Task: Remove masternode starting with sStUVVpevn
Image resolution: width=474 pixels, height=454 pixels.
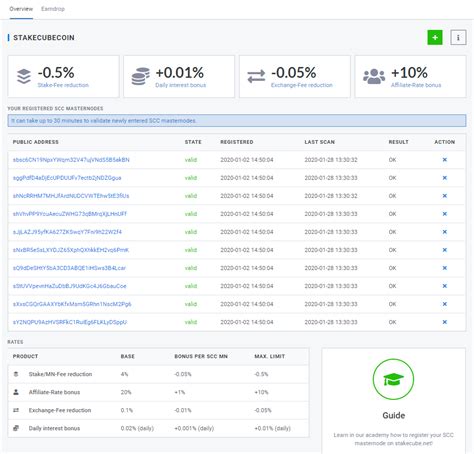Action: click(x=444, y=286)
